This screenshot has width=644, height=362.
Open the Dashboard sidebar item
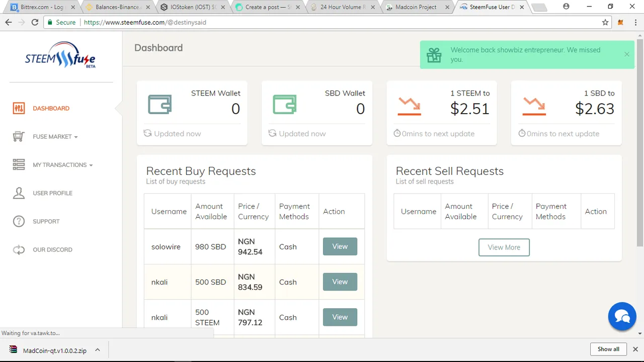(x=51, y=108)
